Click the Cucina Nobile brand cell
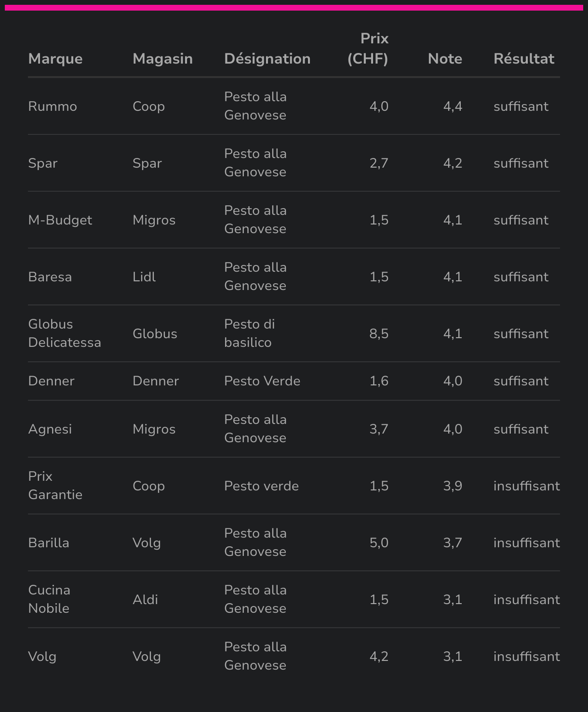 (x=49, y=599)
